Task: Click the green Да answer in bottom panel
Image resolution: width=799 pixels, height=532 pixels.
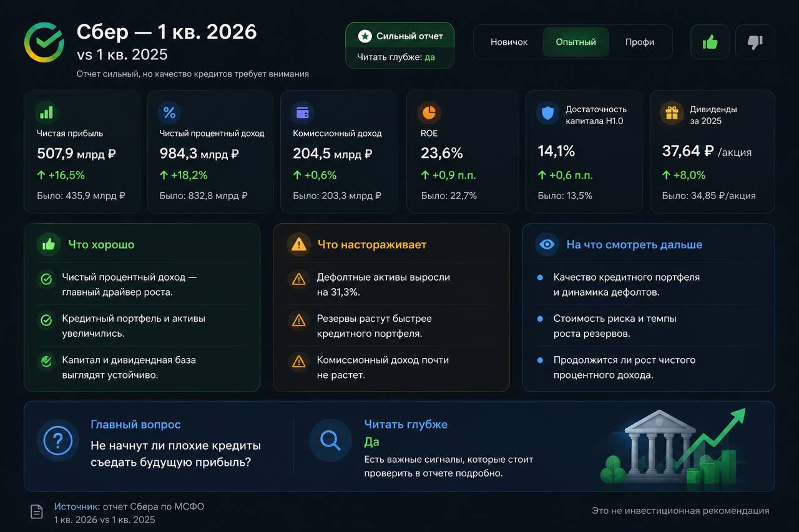Action: [372, 442]
